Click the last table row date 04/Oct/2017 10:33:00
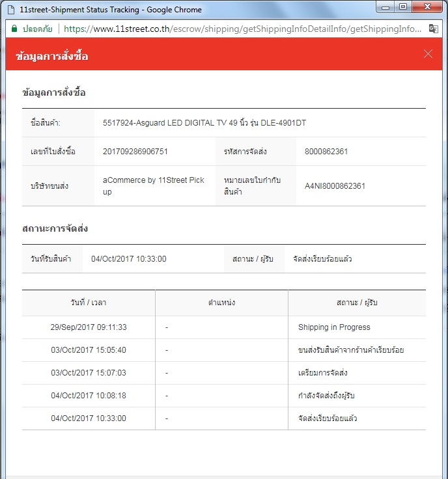 coord(89,418)
